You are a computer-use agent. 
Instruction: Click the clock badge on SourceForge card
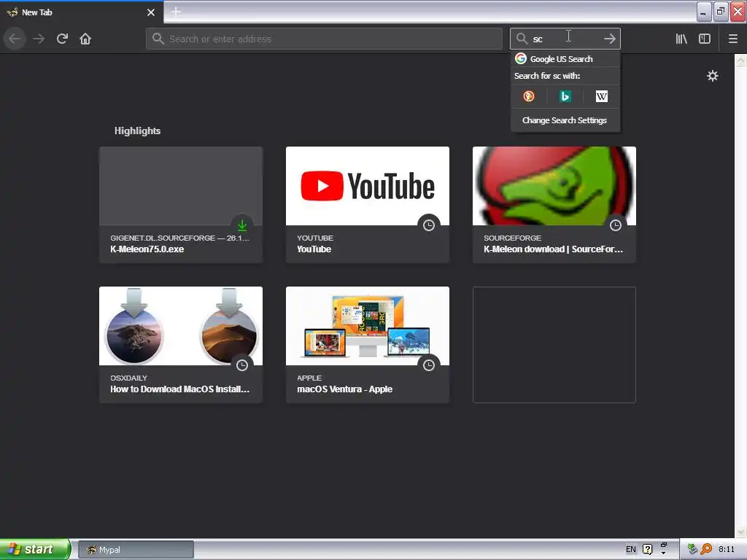tap(616, 225)
